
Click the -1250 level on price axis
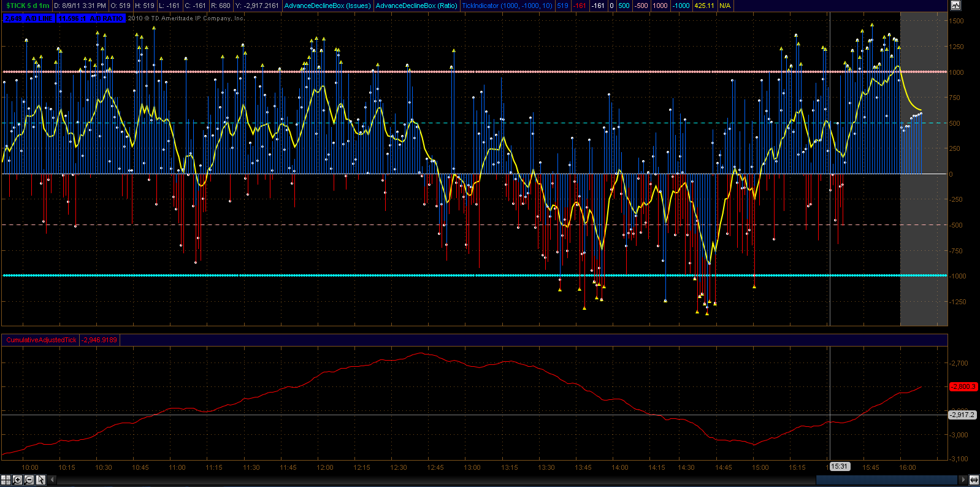point(956,302)
